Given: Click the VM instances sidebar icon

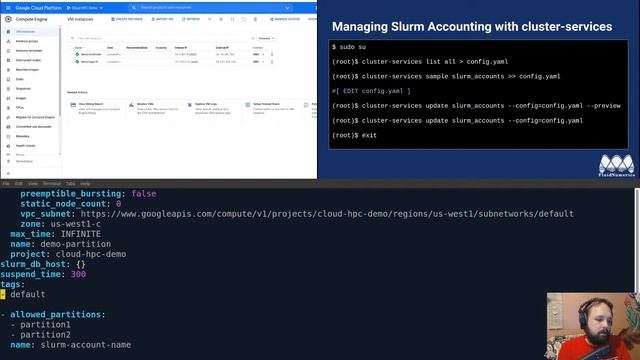Looking at the screenshot, I should pos(8,31).
